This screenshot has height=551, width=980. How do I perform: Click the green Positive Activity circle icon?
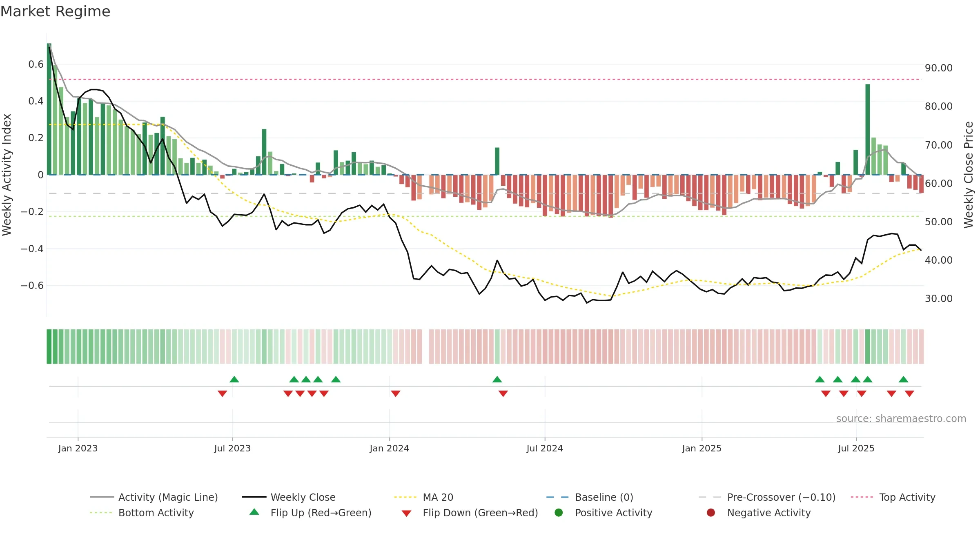(x=559, y=513)
